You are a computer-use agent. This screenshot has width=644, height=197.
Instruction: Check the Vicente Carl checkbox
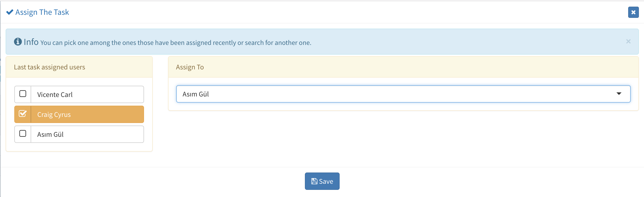pos(23,94)
